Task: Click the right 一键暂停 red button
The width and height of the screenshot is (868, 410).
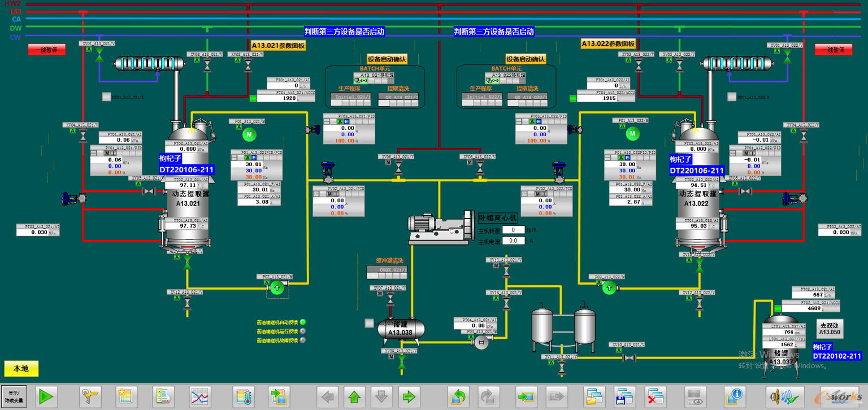Action: (x=834, y=50)
